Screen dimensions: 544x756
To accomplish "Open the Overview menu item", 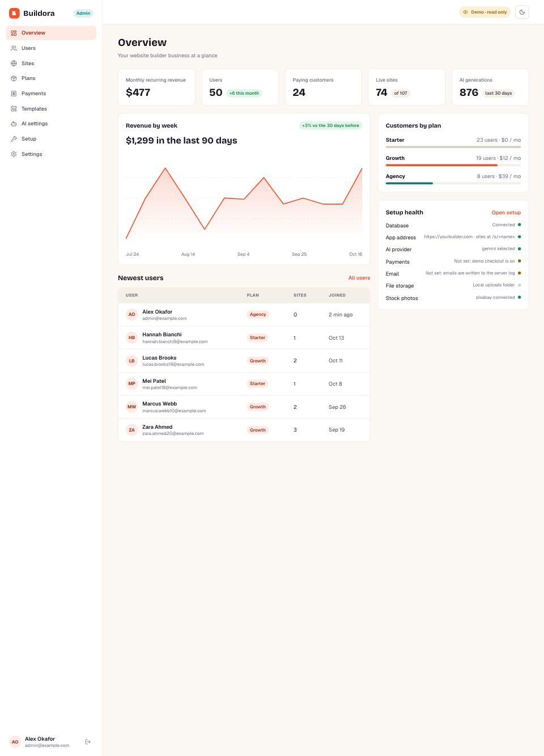I will pos(51,33).
